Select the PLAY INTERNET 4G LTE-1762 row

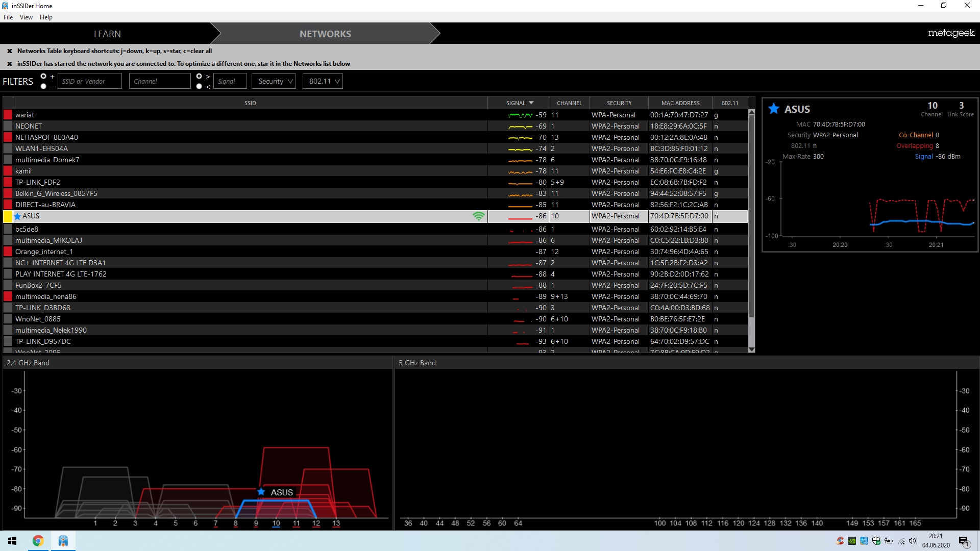(x=375, y=274)
